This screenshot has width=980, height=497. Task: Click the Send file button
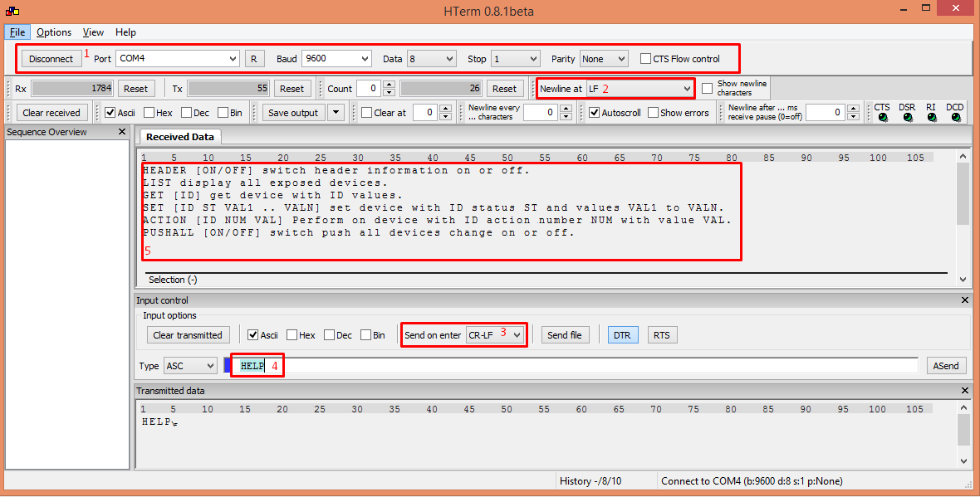[565, 335]
